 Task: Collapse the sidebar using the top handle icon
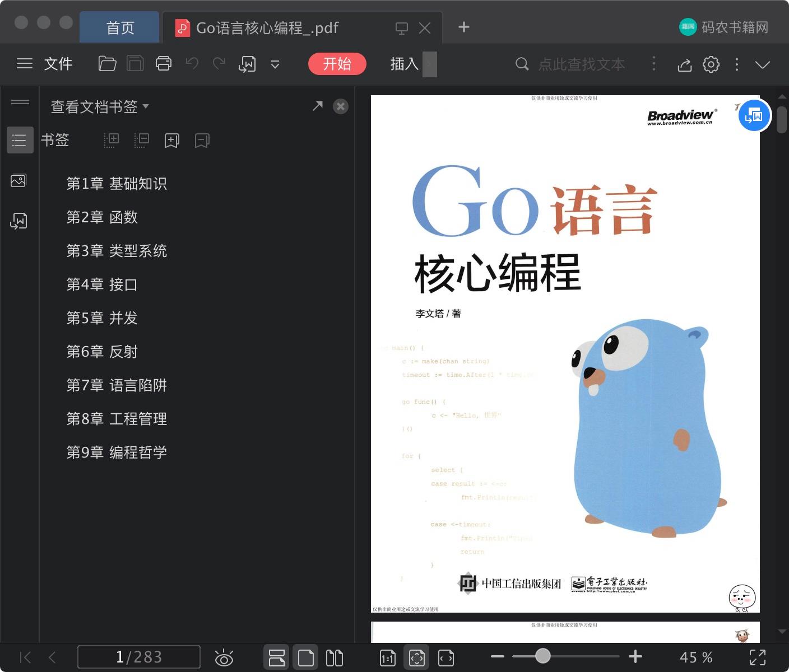[x=20, y=101]
